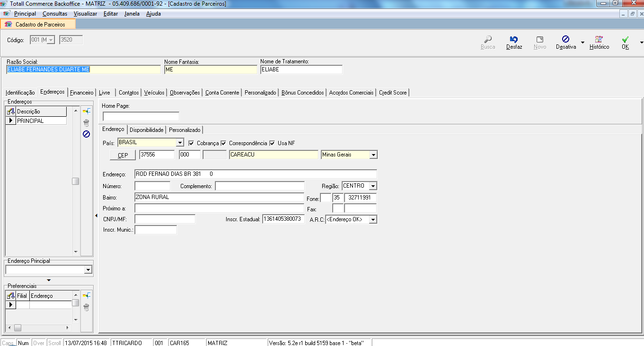Click the app icon left of Principal menu
The image size is (644, 346).
click(x=7, y=14)
